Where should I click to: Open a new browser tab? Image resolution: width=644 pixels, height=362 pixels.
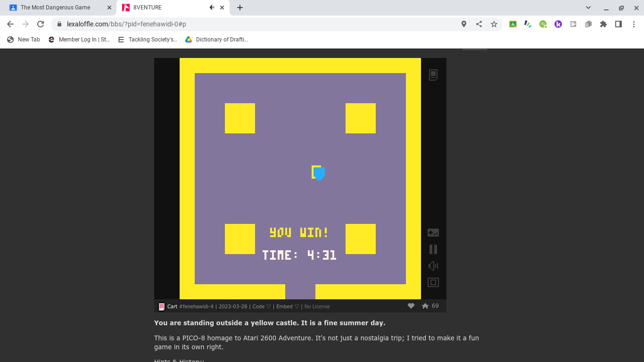pyautogui.click(x=240, y=8)
